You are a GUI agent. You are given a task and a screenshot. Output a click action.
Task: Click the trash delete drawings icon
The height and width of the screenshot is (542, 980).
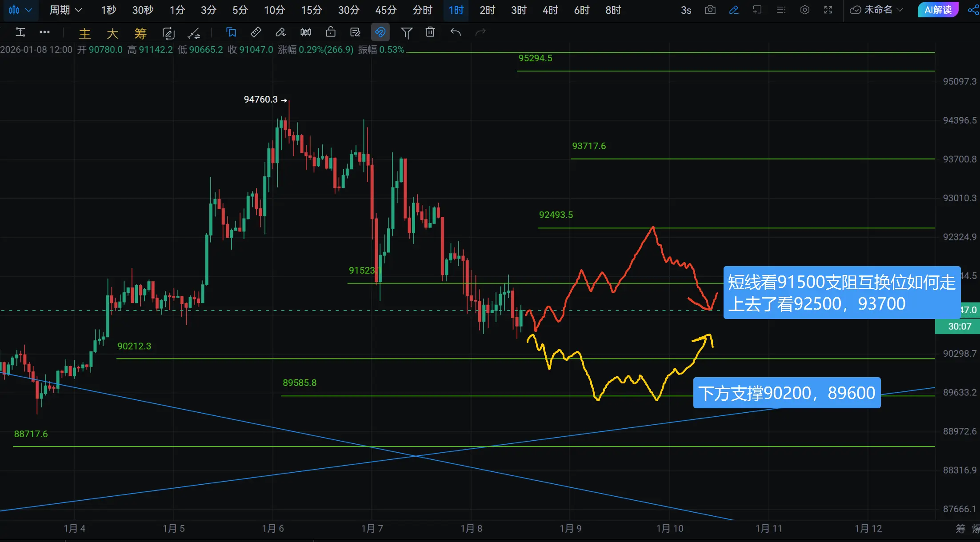(x=430, y=32)
